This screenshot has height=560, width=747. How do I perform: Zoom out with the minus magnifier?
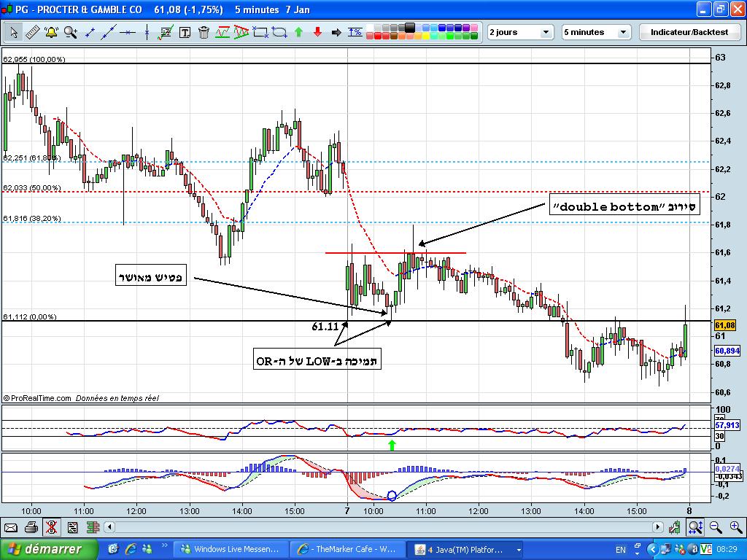[716, 526]
